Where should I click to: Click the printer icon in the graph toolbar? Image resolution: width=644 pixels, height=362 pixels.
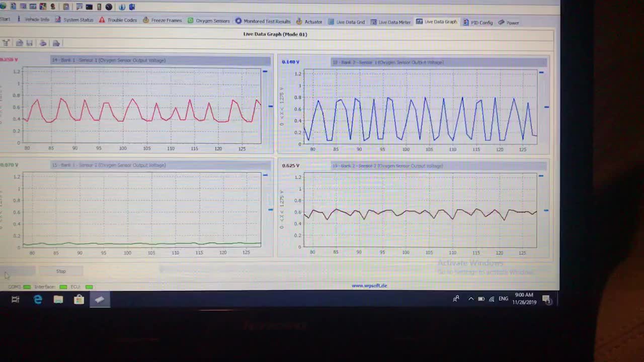pyautogui.click(x=43, y=43)
